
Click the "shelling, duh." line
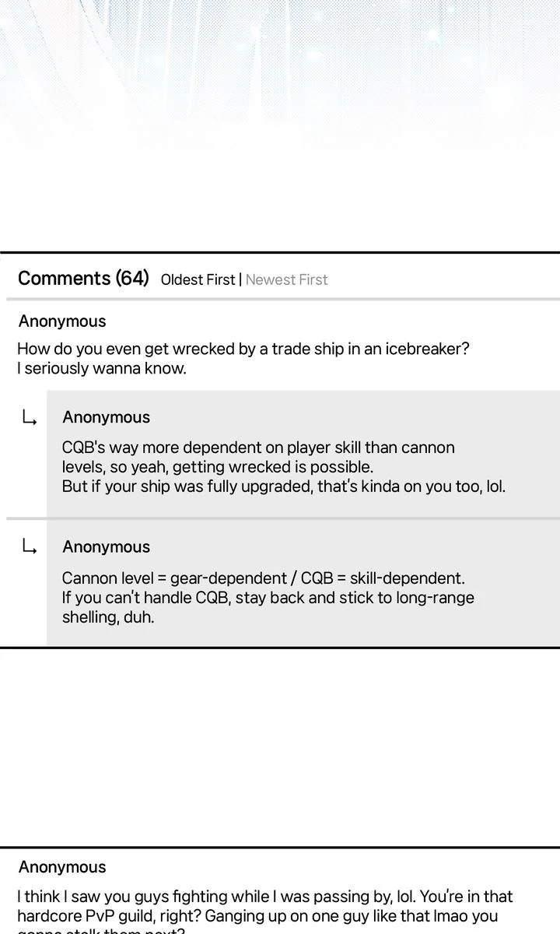pos(108,618)
